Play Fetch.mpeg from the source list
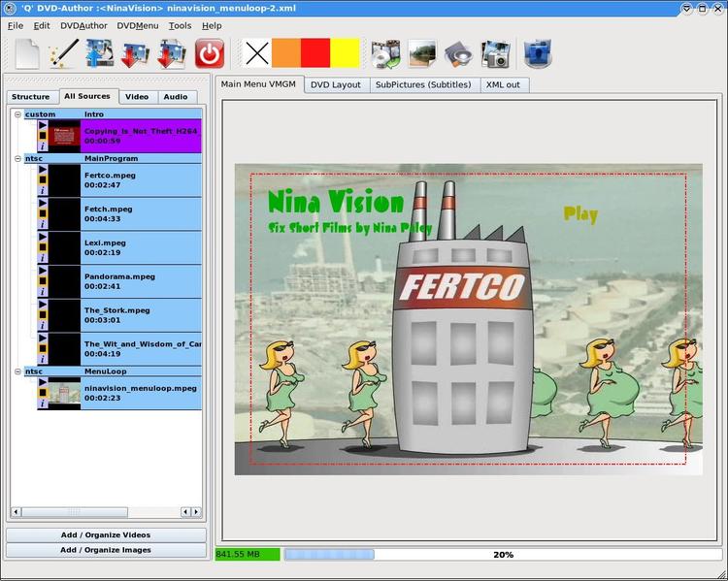The height and width of the screenshot is (581, 728). (x=43, y=203)
